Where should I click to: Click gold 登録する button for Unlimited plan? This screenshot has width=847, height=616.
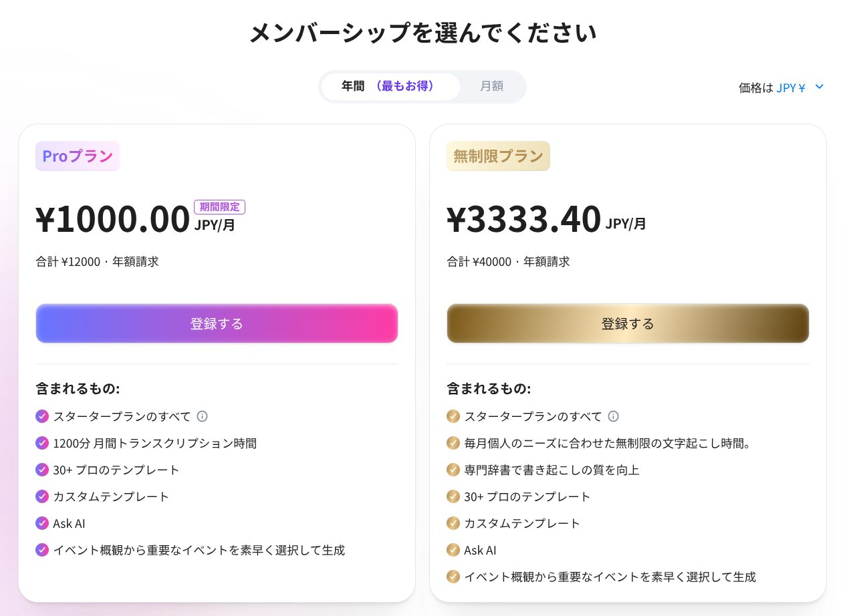628,323
